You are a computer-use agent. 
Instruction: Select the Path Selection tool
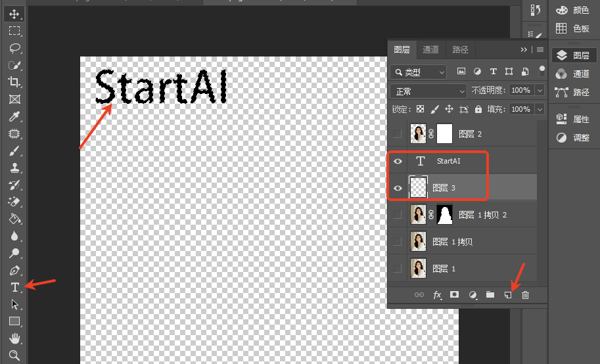click(x=14, y=304)
